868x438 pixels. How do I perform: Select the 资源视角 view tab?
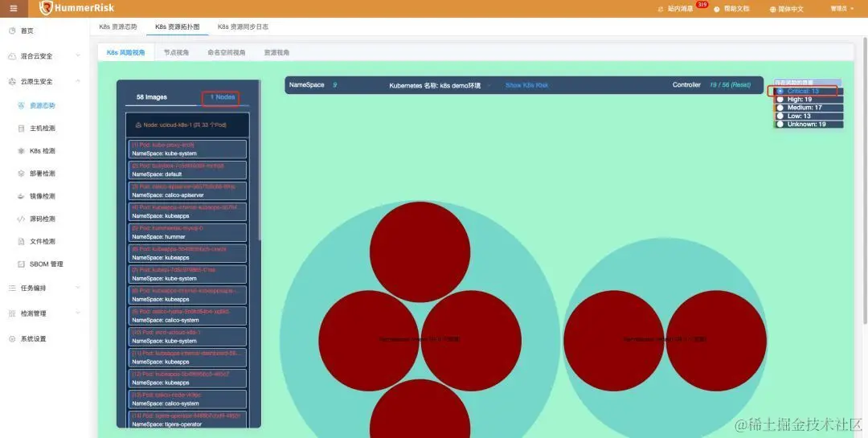(276, 52)
